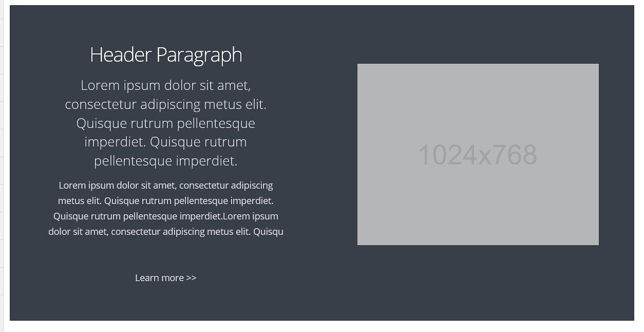
Task: Click the body line containing 'imperdiet.Lorem ipsum'
Action: point(166,216)
